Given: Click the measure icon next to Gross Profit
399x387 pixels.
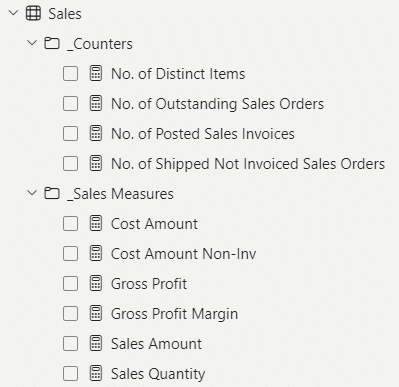Looking at the screenshot, I should [96, 283].
